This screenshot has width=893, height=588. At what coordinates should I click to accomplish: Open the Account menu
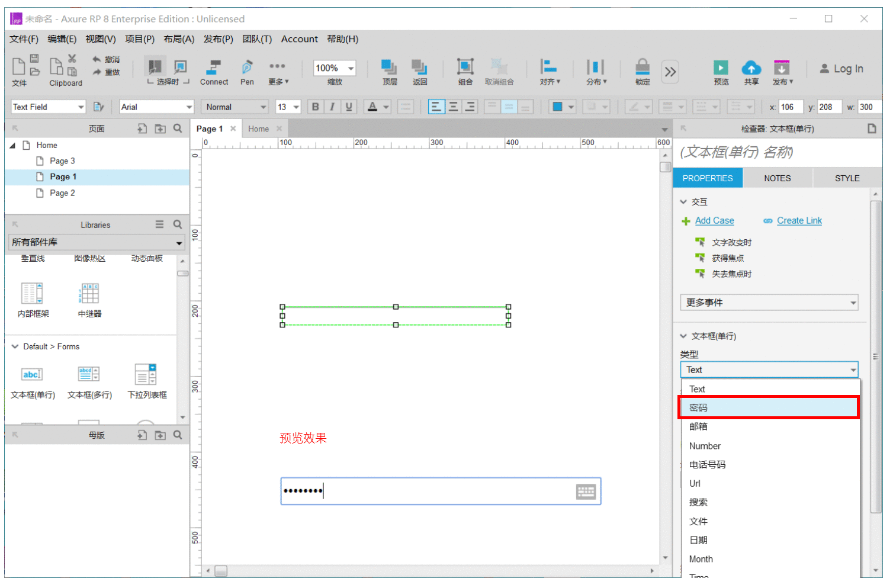299,39
